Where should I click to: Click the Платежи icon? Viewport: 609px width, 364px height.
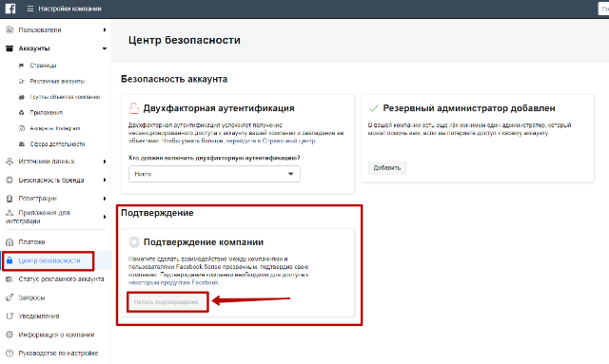click(10, 242)
